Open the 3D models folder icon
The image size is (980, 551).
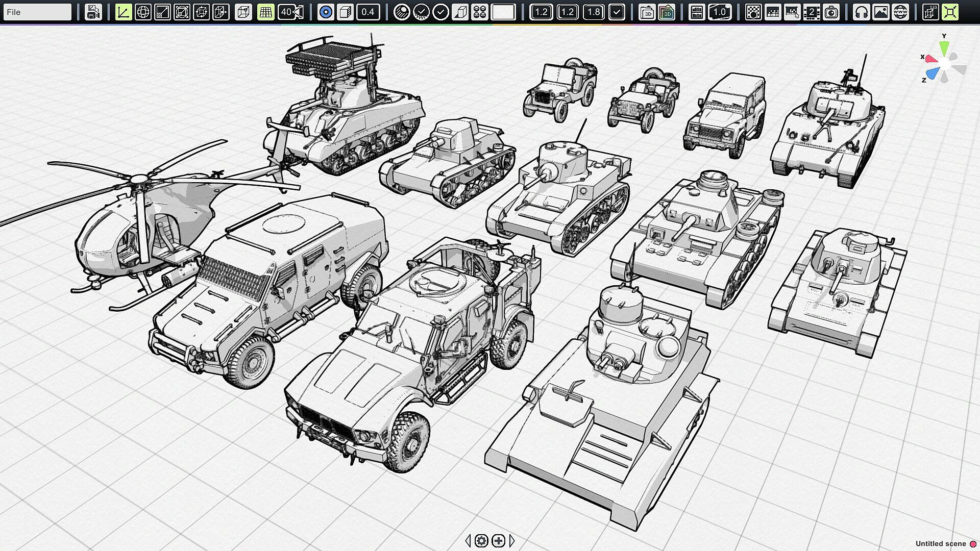(647, 12)
